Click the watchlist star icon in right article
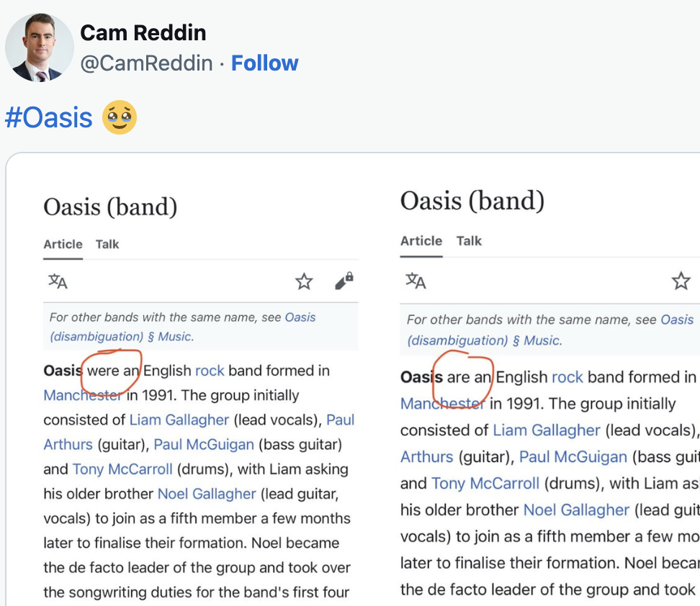700x606 pixels. (681, 281)
